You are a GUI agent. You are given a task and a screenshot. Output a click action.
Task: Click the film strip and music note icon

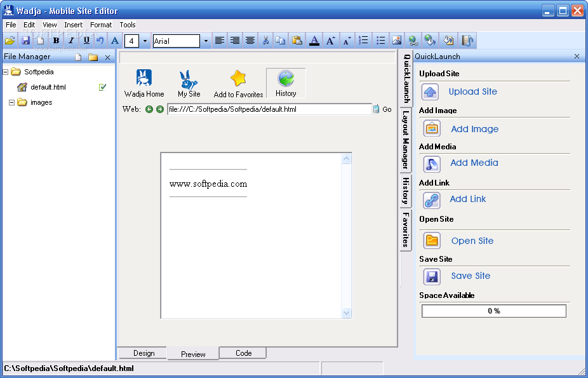pos(467,41)
